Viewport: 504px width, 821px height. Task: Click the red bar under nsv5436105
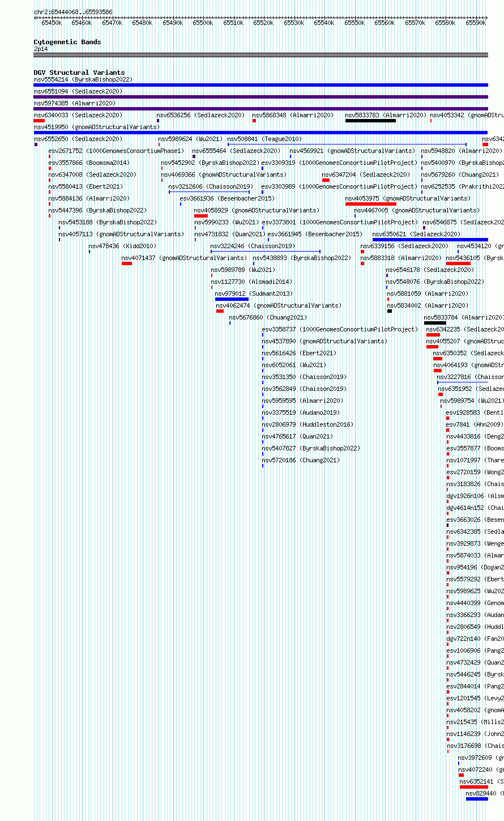pos(458,263)
